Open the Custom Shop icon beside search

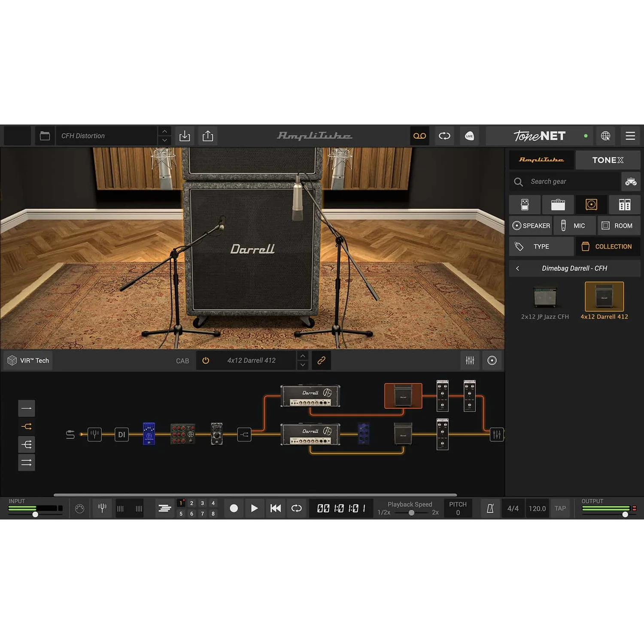click(x=631, y=182)
